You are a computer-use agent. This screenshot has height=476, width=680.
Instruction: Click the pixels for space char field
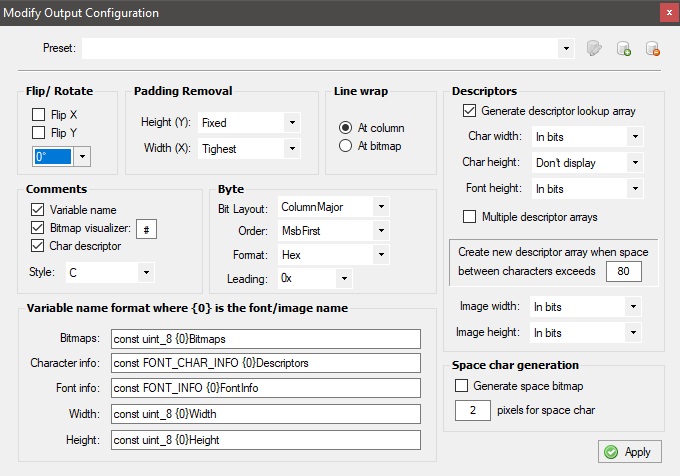coord(473,410)
